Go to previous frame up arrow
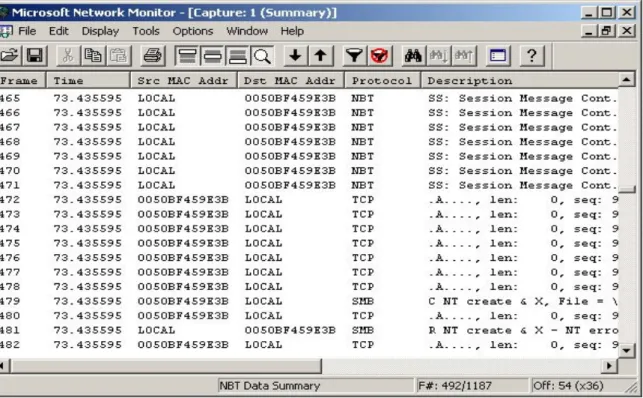The height and width of the screenshot is (398, 643). [321, 56]
